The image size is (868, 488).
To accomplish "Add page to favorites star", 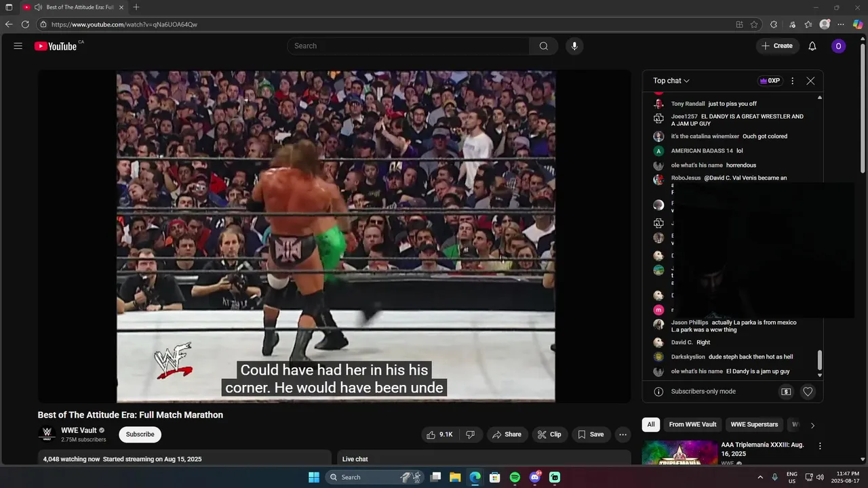I will (x=754, y=24).
